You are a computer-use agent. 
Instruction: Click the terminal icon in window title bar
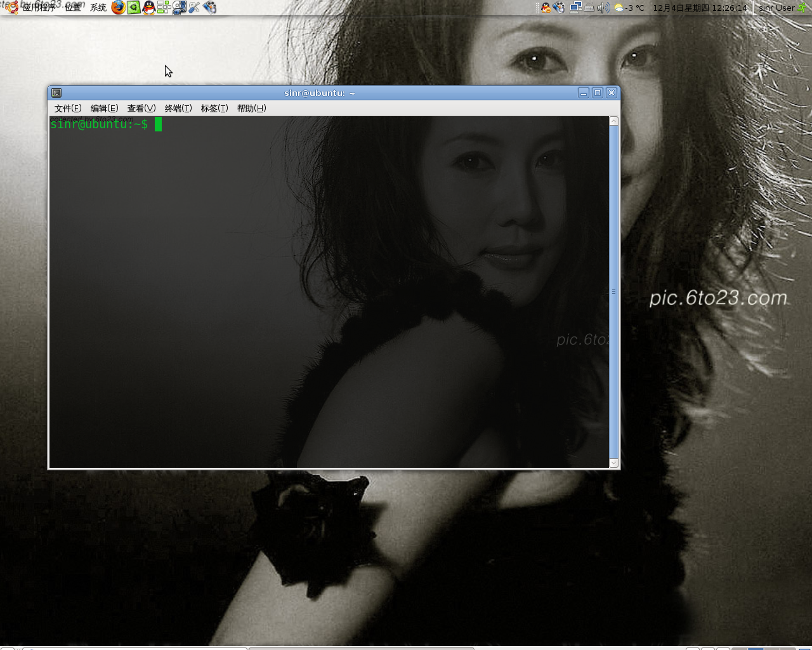(x=56, y=93)
